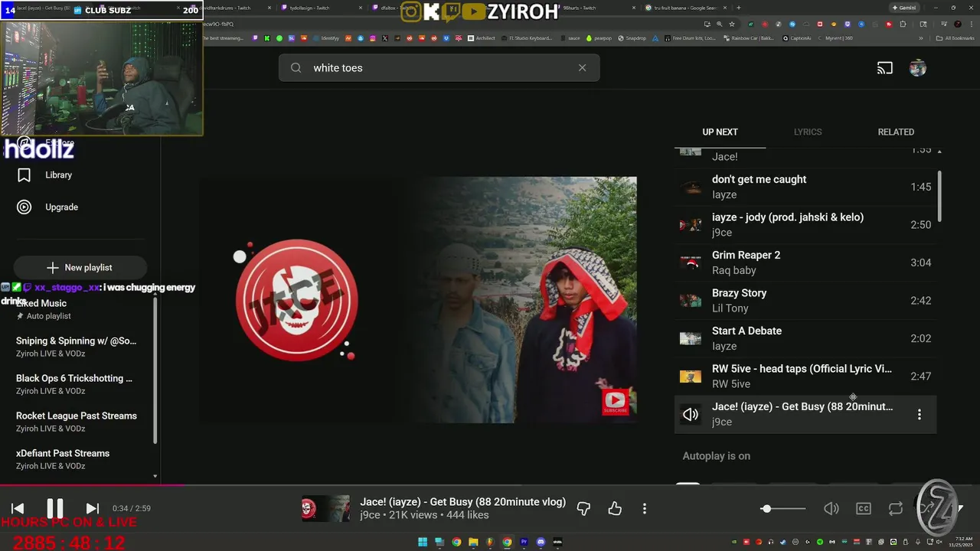Image resolution: width=980 pixels, height=551 pixels.
Task: Switch to the '98hurts - Twitch' browser tab
Action: coord(579,8)
